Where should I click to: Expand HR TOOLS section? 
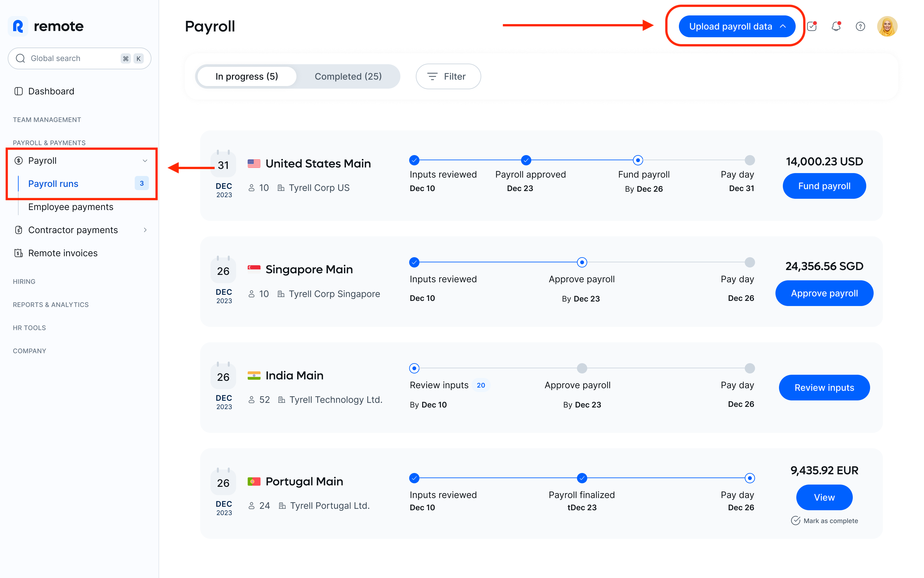[30, 328]
